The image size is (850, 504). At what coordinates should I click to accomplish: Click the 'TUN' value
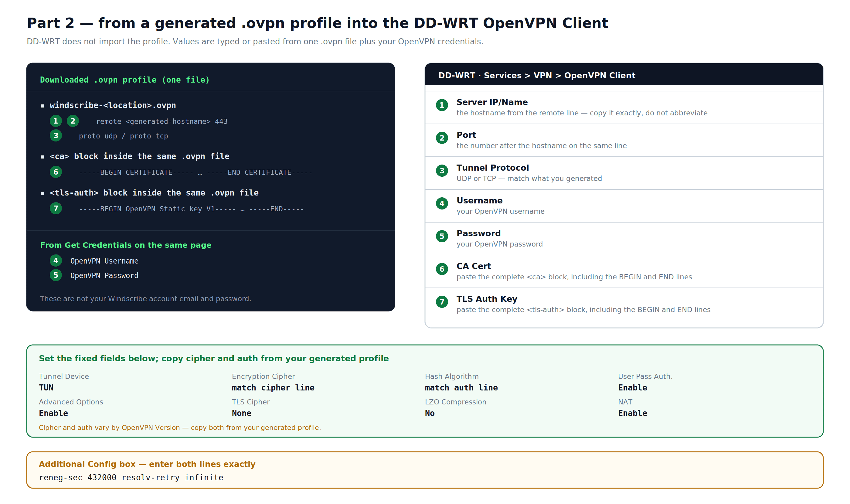pyautogui.click(x=46, y=387)
